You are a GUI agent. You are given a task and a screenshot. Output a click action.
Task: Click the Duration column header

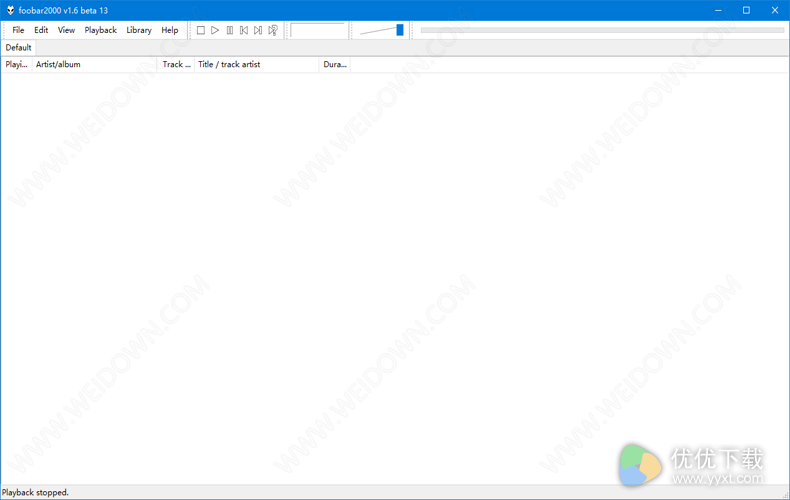(x=335, y=65)
